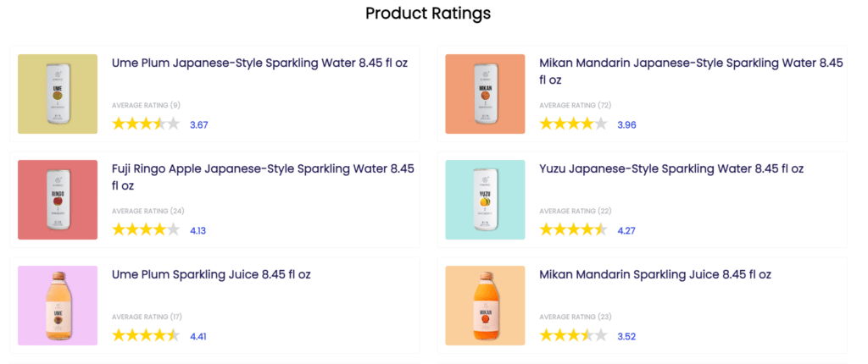Click the 4.27 rating score for Yuzu
Viewport: 868px width, 364px height.
(626, 230)
